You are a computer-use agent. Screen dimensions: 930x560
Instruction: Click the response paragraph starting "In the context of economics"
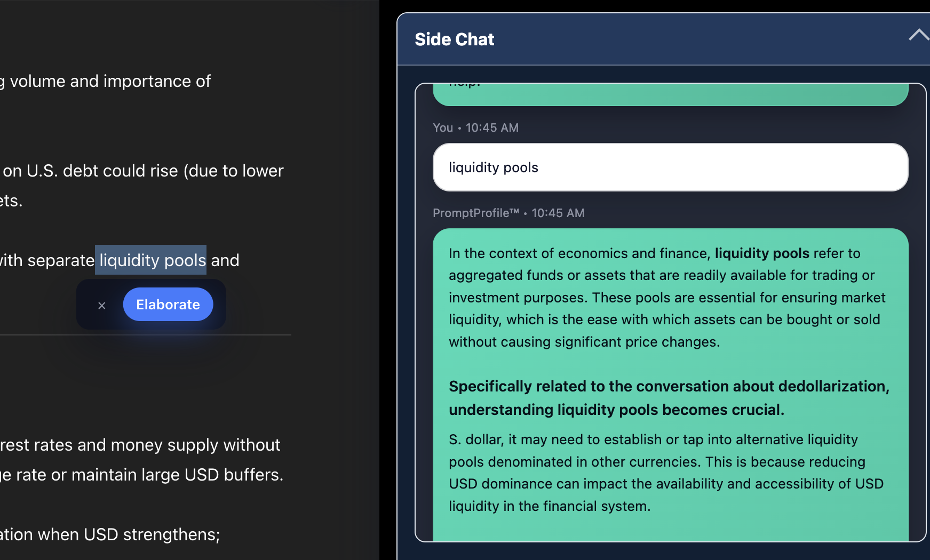click(x=667, y=298)
